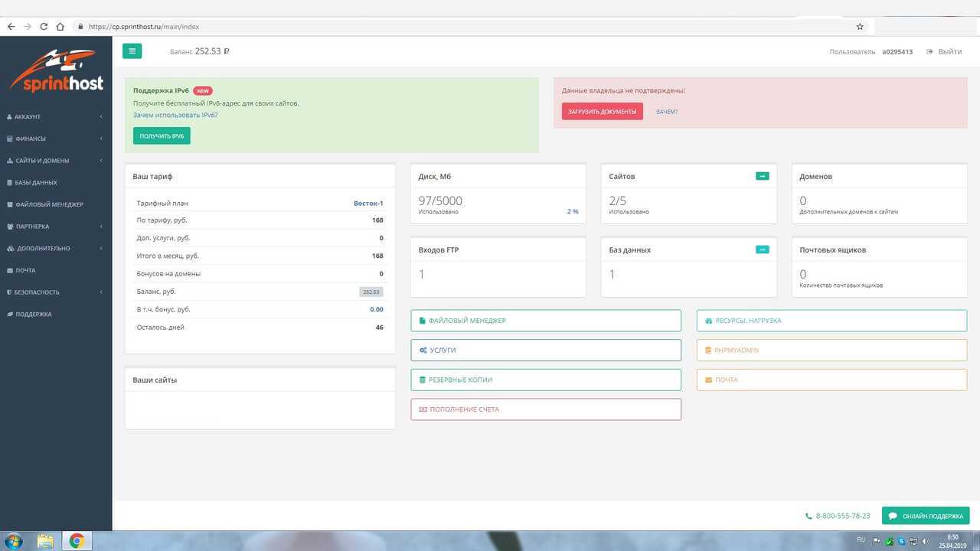Click the arrow icon in Сайтов card
This screenshot has height=551, width=980.
[x=762, y=176]
